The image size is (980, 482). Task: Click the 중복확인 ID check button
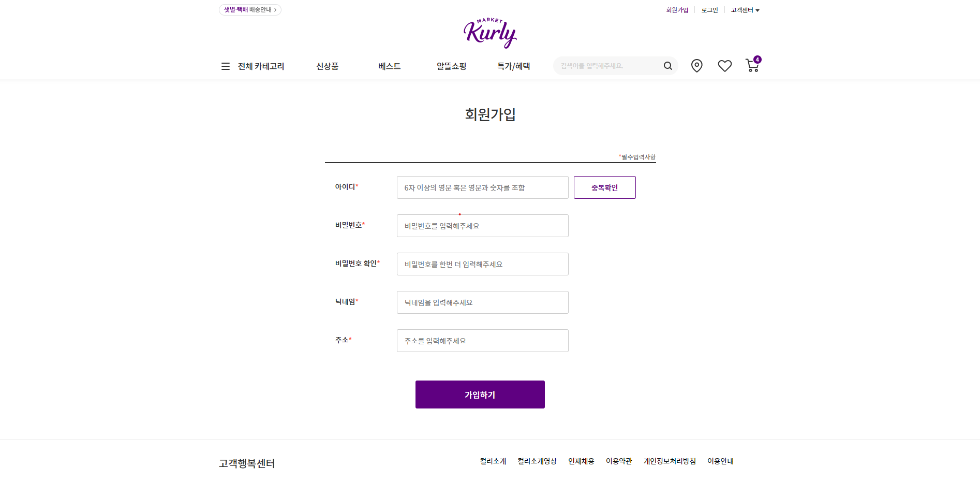point(604,187)
